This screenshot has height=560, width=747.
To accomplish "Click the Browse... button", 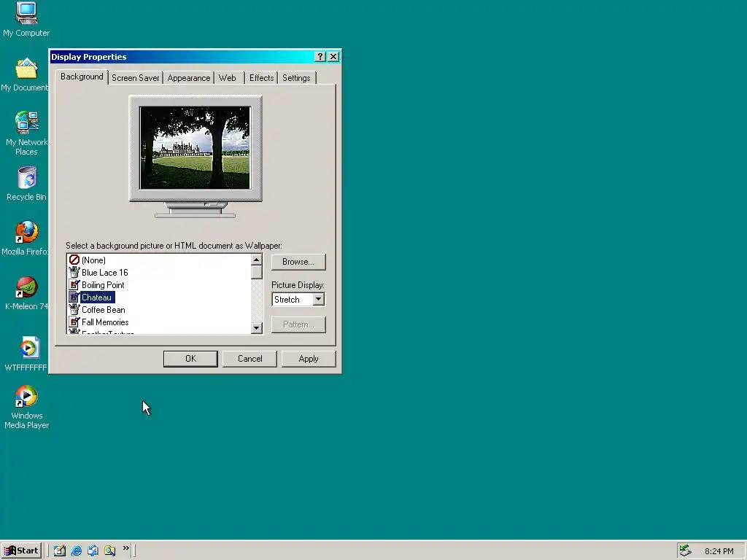I will coord(298,262).
